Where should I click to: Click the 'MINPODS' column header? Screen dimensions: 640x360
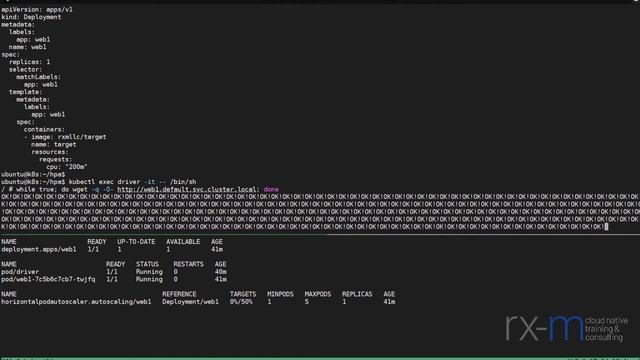(280, 294)
